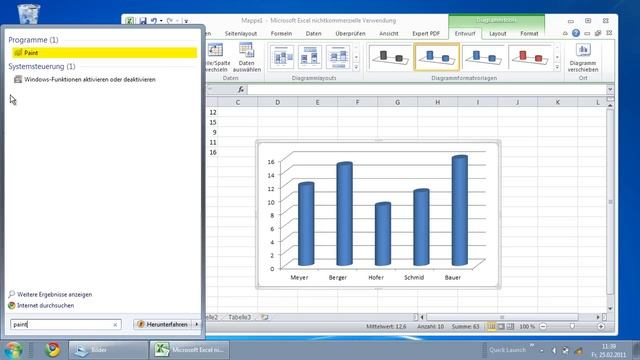The image size is (640, 360).
Task: Open Paint from the search results
Action: 104,53
